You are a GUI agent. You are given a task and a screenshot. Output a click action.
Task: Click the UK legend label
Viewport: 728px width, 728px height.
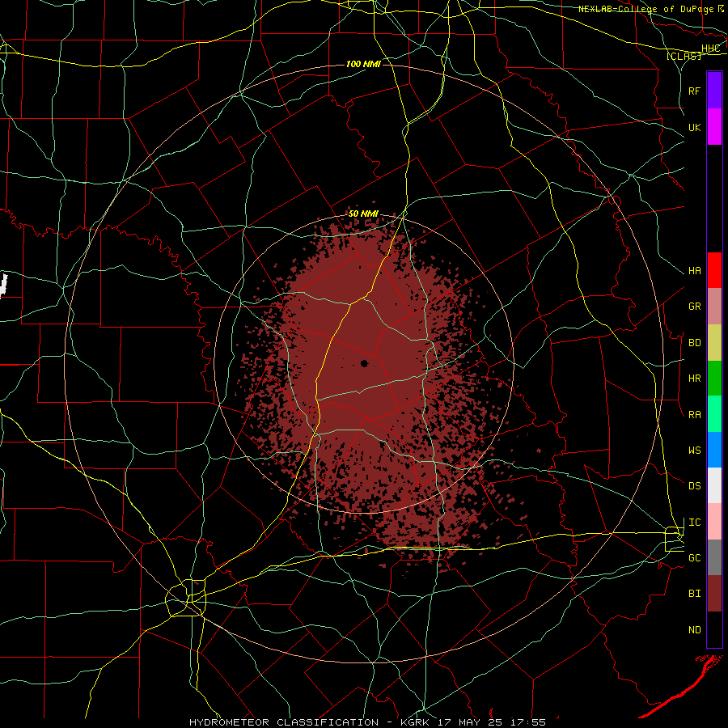[694, 127]
